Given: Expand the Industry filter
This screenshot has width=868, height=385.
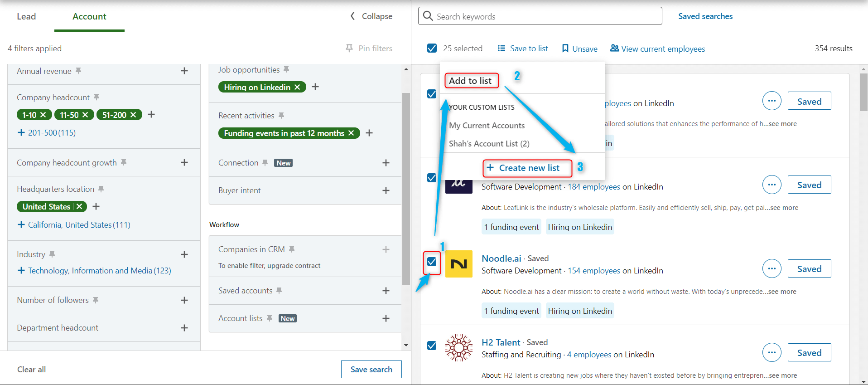Looking at the screenshot, I should pyautogui.click(x=184, y=254).
